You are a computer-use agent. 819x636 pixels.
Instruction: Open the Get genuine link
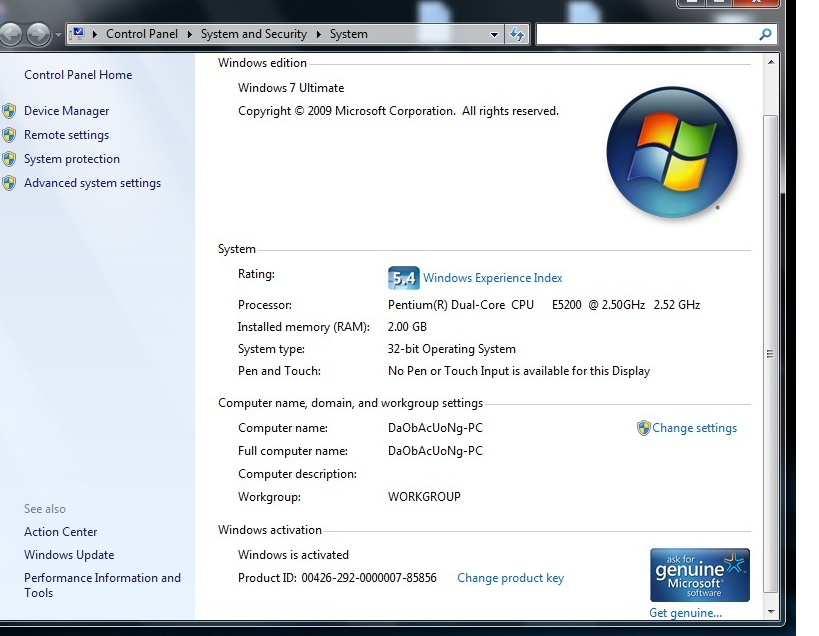(x=685, y=613)
